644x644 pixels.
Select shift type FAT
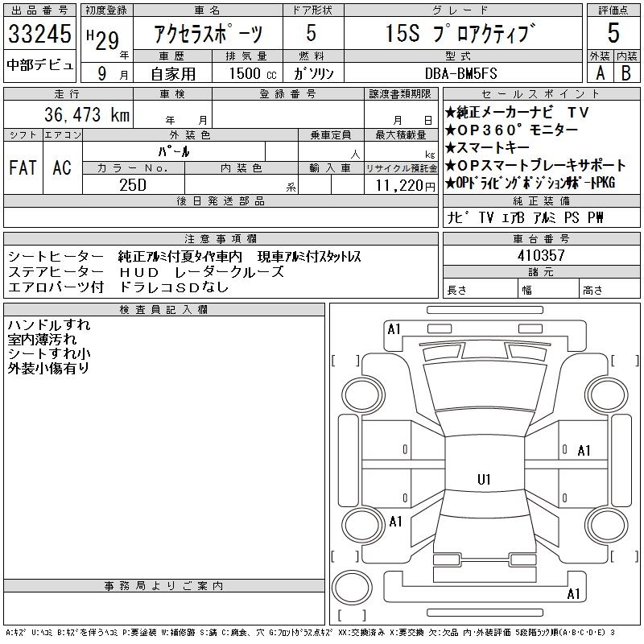23,167
